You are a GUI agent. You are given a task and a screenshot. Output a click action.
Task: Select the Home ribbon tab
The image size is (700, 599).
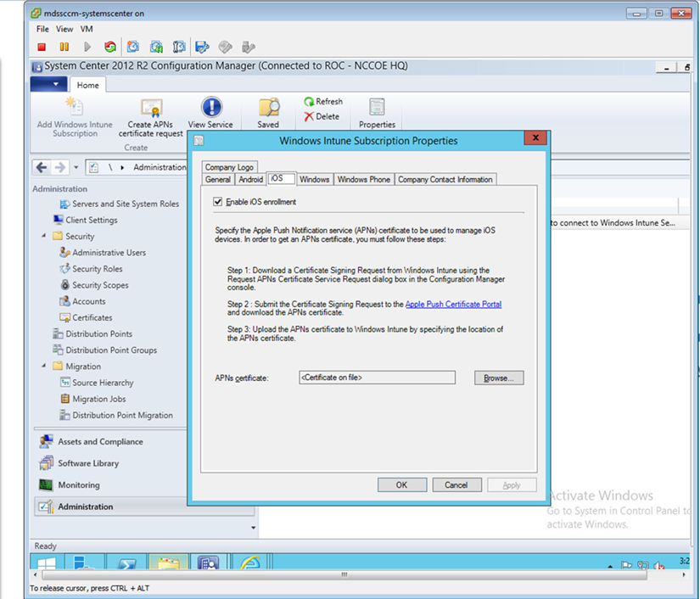(x=87, y=85)
